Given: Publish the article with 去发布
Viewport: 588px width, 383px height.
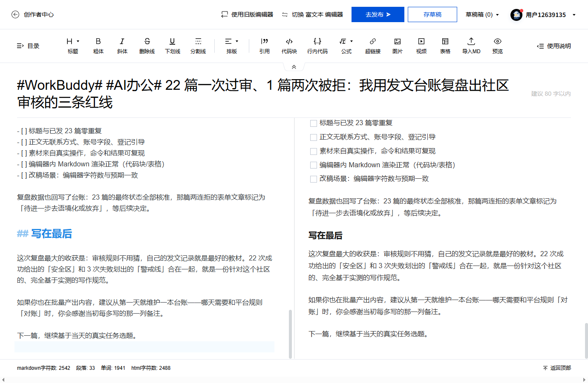Looking at the screenshot, I should pyautogui.click(x=378, y=14).
